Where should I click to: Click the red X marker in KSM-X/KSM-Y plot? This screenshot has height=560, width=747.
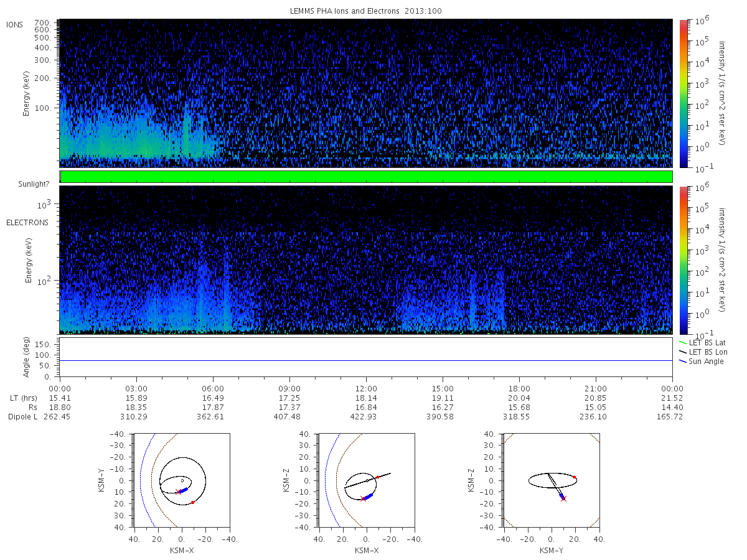(x=177, y=492)
